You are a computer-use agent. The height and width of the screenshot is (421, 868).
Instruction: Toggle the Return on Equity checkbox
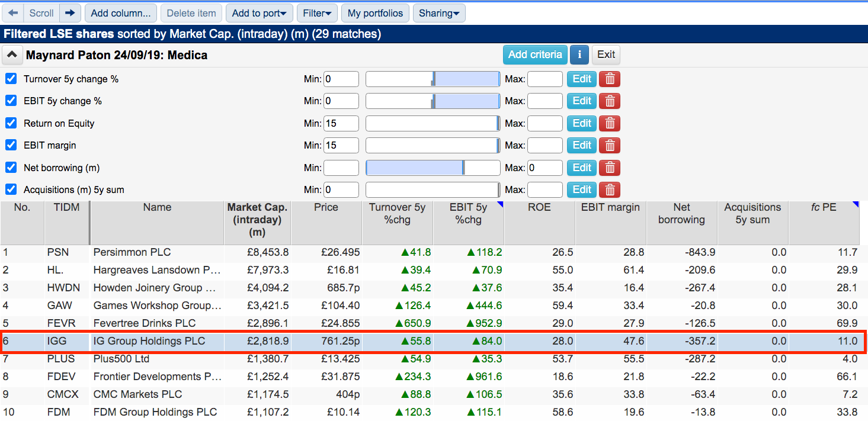pos(11,123)
